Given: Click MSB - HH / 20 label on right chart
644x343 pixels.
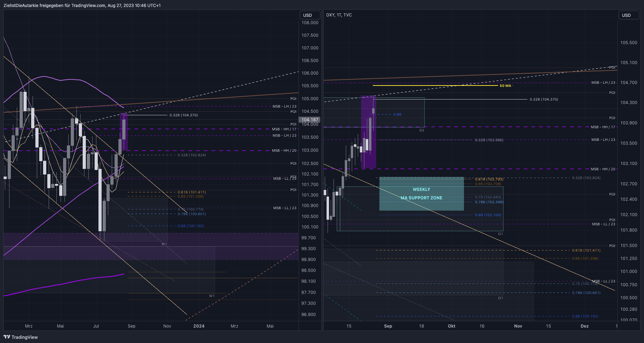Looking at the screenshot, I should [603, 169].
